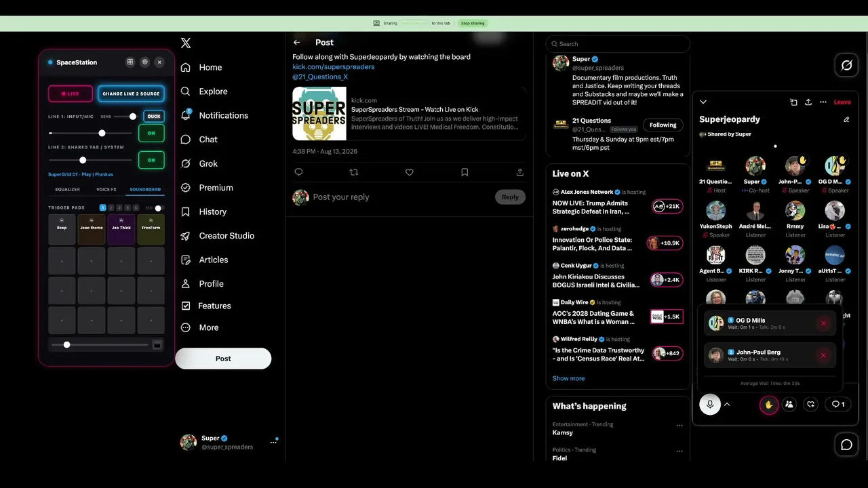Click the Articles icon in sidebar
Screen dimensions: 868x488
pos(186,260)
